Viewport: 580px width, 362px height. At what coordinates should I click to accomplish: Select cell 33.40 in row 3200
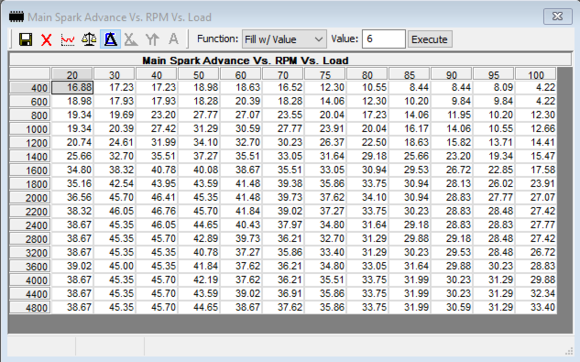pos(325,252)
